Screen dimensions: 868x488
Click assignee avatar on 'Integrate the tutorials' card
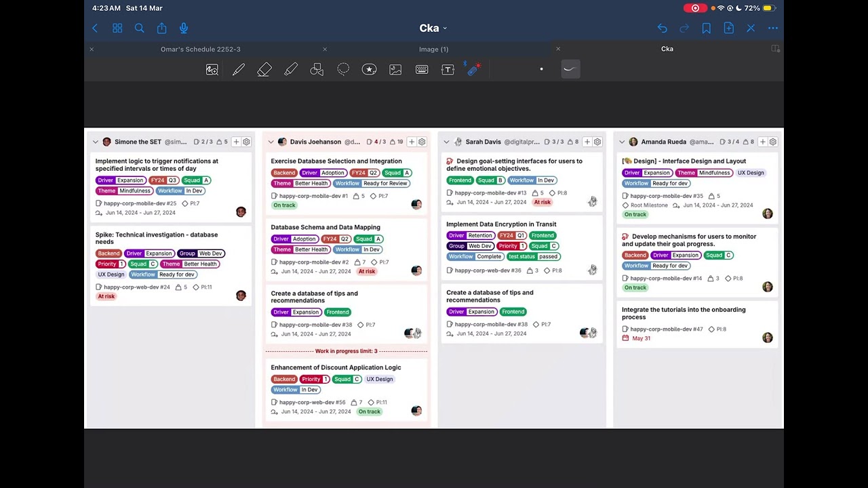pyautogui.click(x=767, y=338)
